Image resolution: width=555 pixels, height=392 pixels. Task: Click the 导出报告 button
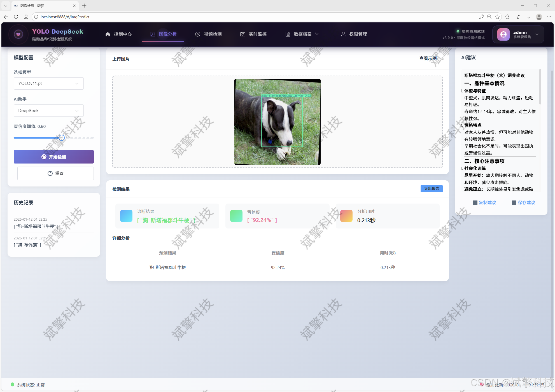tap(431, 189)
